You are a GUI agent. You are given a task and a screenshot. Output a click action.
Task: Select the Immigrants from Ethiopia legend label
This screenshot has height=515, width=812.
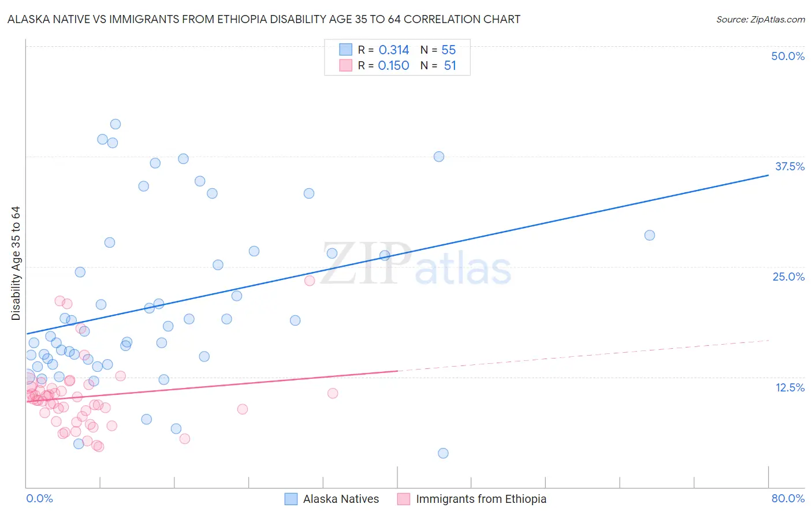481,499
